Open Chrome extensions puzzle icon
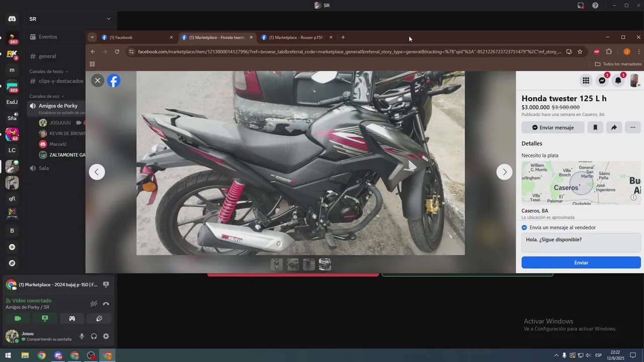 609,51
